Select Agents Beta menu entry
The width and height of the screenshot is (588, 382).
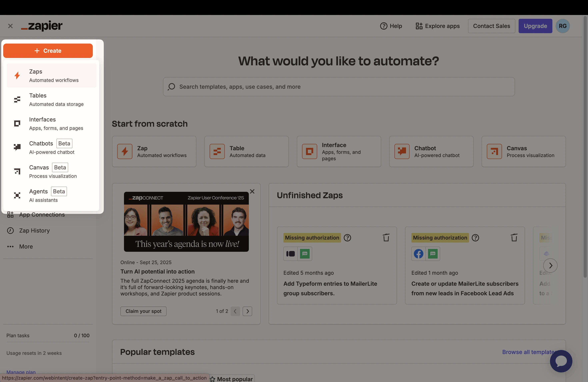click(52, 195)
